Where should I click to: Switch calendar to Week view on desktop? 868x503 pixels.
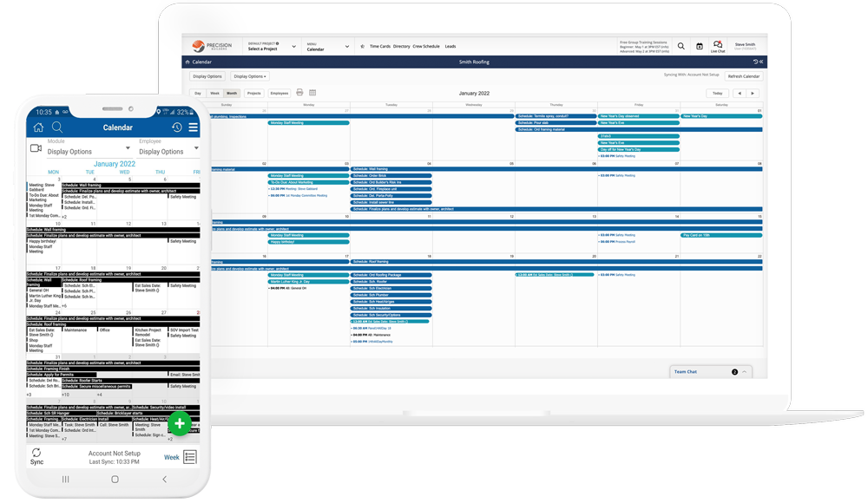(x=214, y=93)
